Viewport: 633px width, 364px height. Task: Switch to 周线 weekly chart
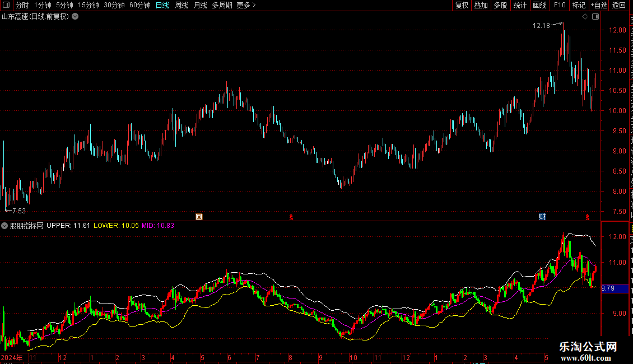click(x=181, y=5)
